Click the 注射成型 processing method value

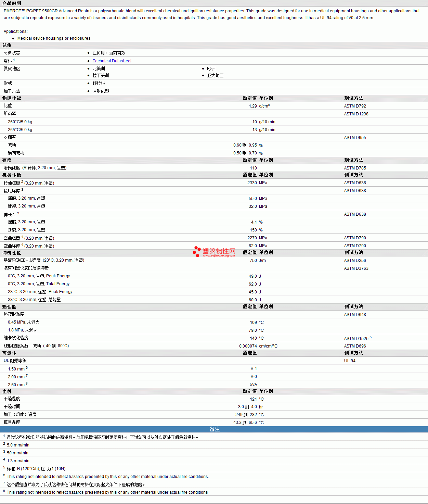pyautogui.click(x=101, y=91)
